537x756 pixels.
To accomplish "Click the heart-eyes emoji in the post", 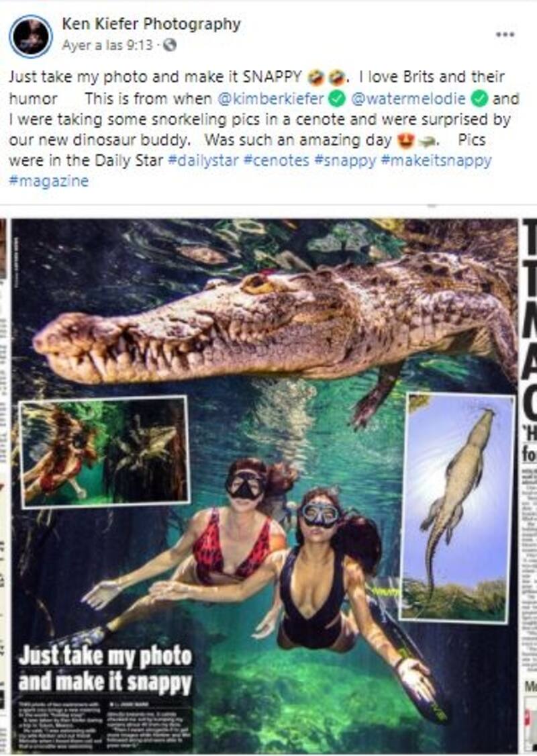I will tap(405, 141).
